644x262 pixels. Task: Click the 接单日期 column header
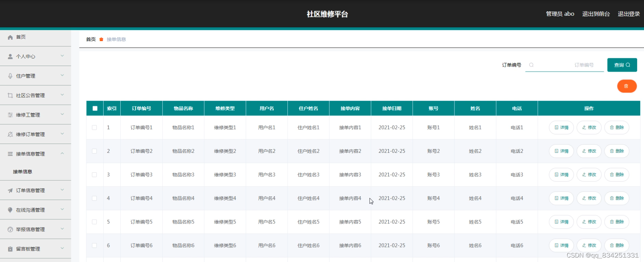click(392, 108)
